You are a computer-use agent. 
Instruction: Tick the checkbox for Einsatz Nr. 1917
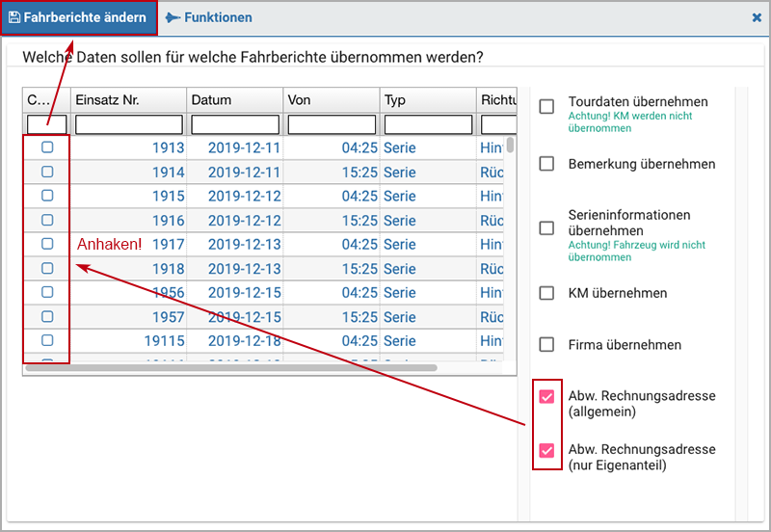[47, 244]
